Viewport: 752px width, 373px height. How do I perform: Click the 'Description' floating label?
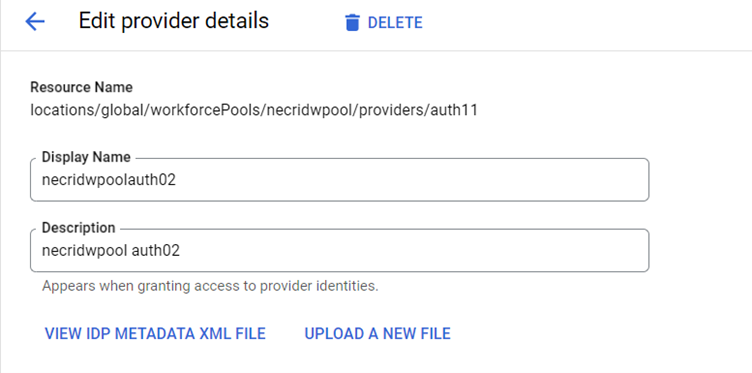coord(79,228)
